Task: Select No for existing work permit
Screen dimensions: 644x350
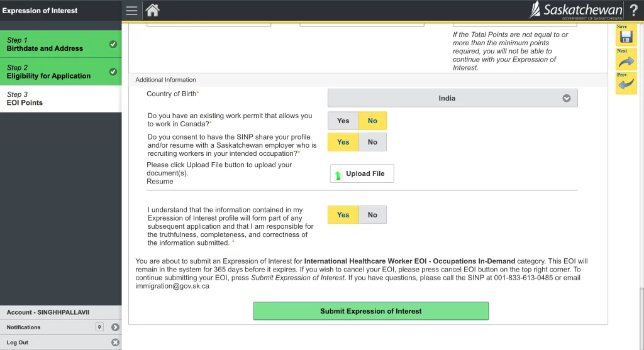Action: click(372, 121)
